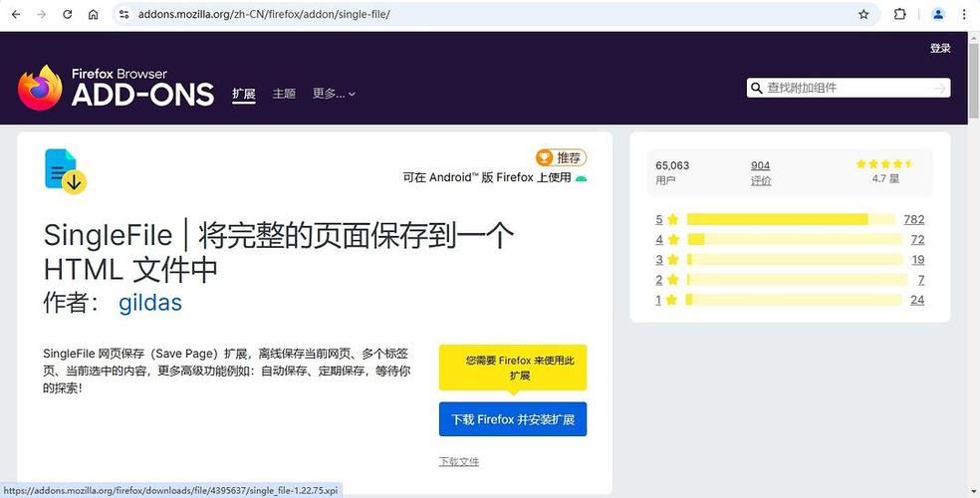The width and height of the screenshot is (980, 498).
Task: Click the four-star rating progress bar
Action: coord(795,239)
